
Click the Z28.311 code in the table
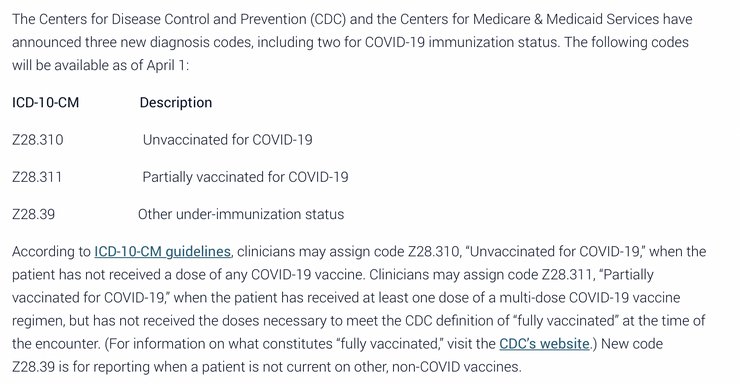[37, 177]
